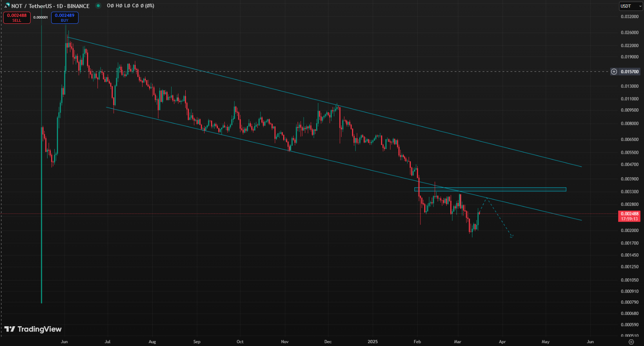Click the 0.005500 price axis label
The image size is (644, 346).
point(630,153)
